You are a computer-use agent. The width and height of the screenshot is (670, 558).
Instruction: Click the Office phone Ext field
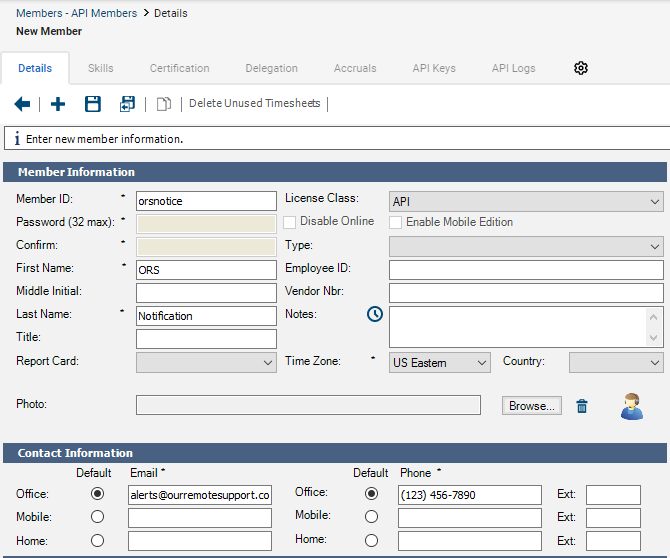[613, 495]
